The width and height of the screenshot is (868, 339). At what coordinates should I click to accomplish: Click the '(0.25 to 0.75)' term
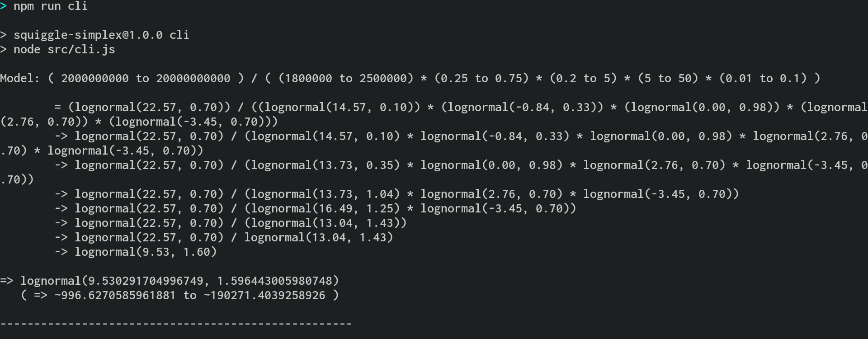[x=481, y=78]
